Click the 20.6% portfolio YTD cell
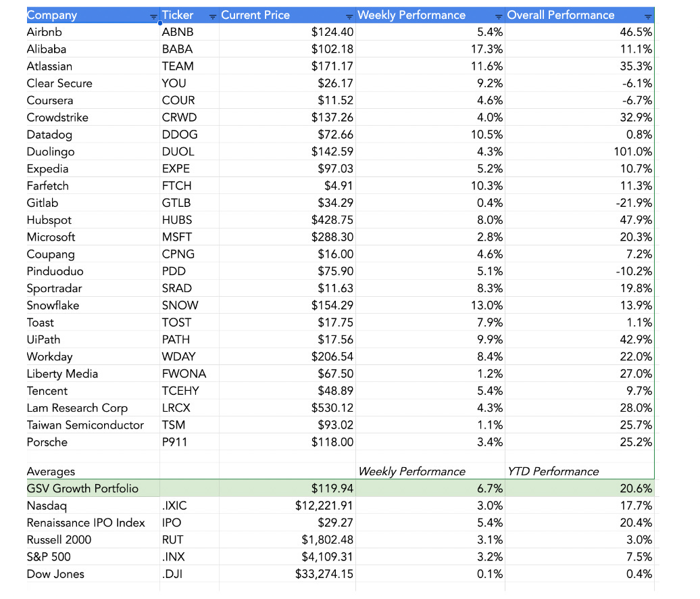The width and height of the screenshot is (700, 599). coord(580,488)
